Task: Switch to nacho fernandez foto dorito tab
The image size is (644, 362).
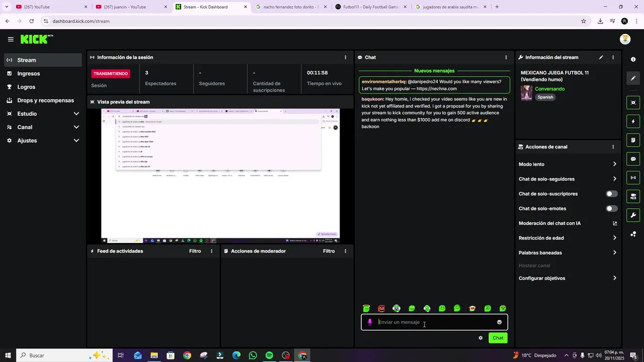Action: click(x=291, y=7)
